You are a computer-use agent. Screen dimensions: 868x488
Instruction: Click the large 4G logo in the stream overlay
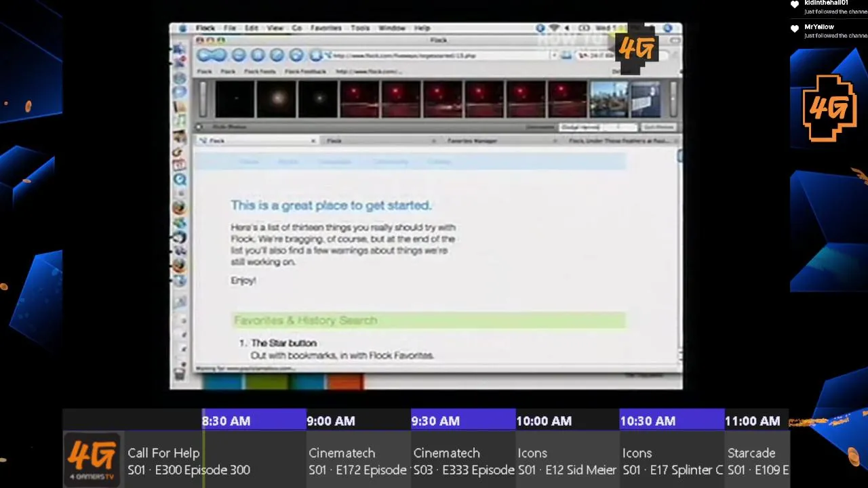pyautogui.click(x=829, y=108)
